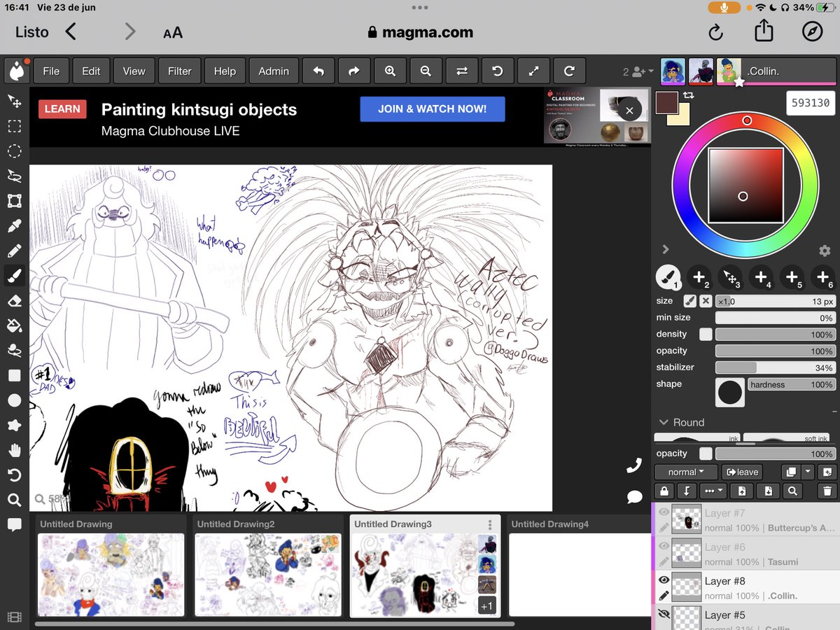Image resolution: width=840 pixels, height=630 pixels.
Task: Open the View menu
Action: point(134,71)
